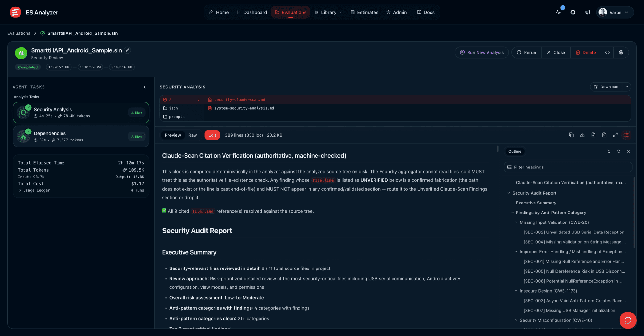Open the prompts folder
The width and height of the screenshot is (644, 336).
coord(174,117)
